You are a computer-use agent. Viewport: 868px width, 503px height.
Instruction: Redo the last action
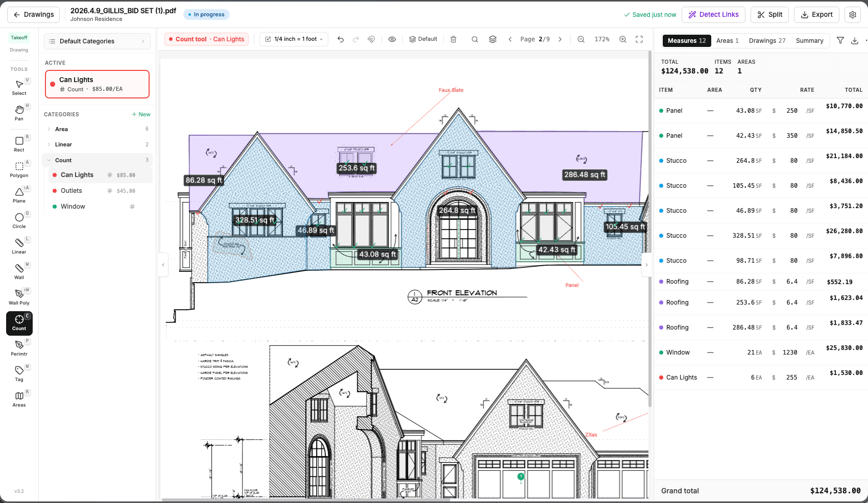[x=356, y=39]
